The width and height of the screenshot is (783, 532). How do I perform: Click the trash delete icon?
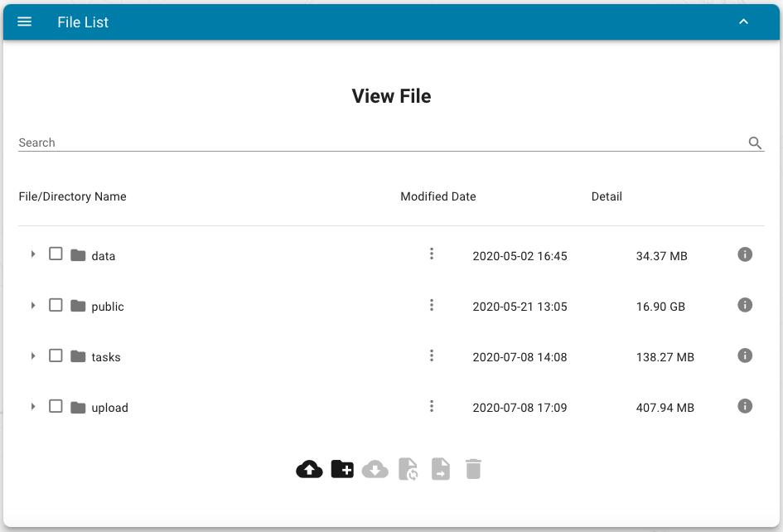click(473, 469)
